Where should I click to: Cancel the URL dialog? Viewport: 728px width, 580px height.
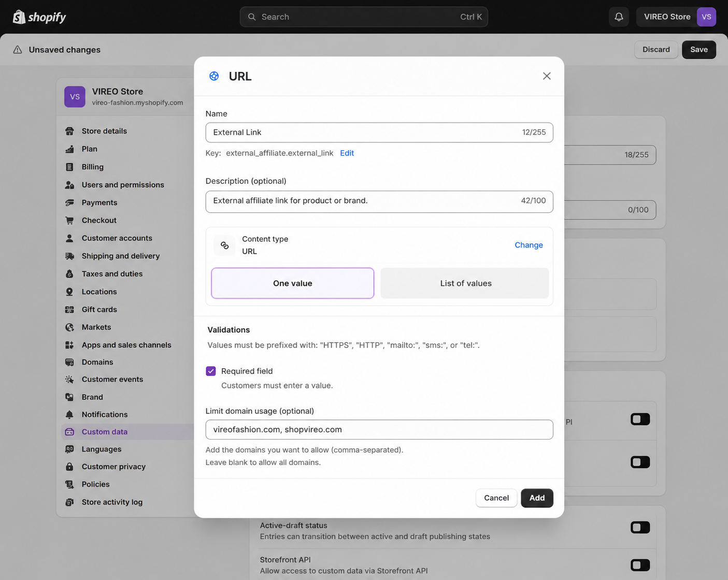point(496,498)
